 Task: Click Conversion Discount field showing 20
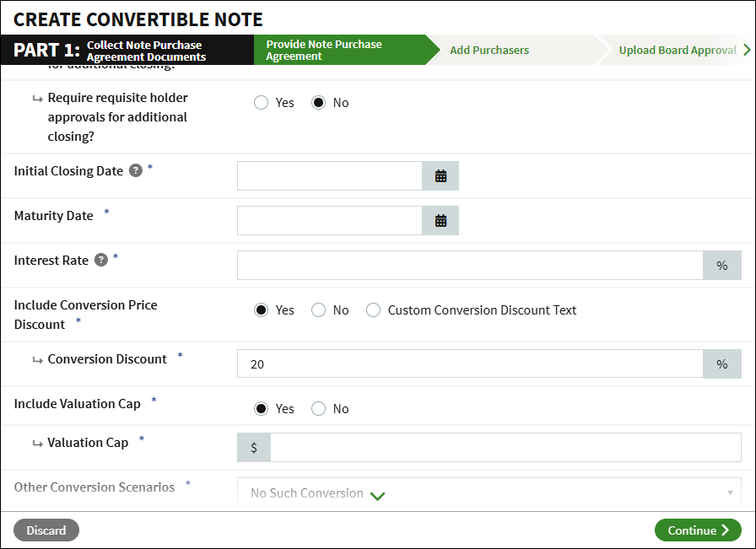[470, 364]
